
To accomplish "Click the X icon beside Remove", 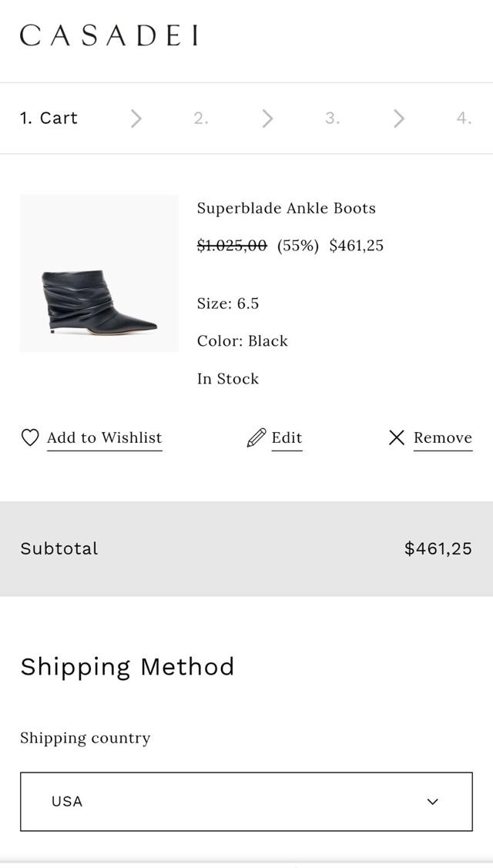I will coord(396,437).
